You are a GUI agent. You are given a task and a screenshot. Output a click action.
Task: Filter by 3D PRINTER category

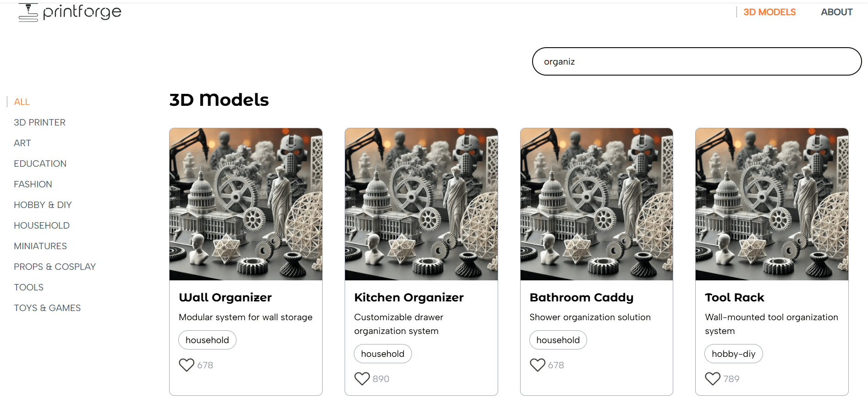point(39,122)
